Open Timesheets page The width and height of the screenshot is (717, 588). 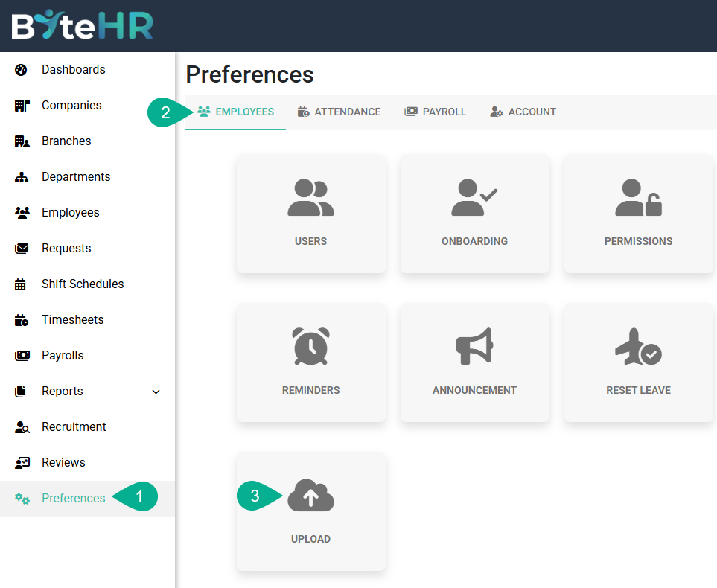[87, 319]
